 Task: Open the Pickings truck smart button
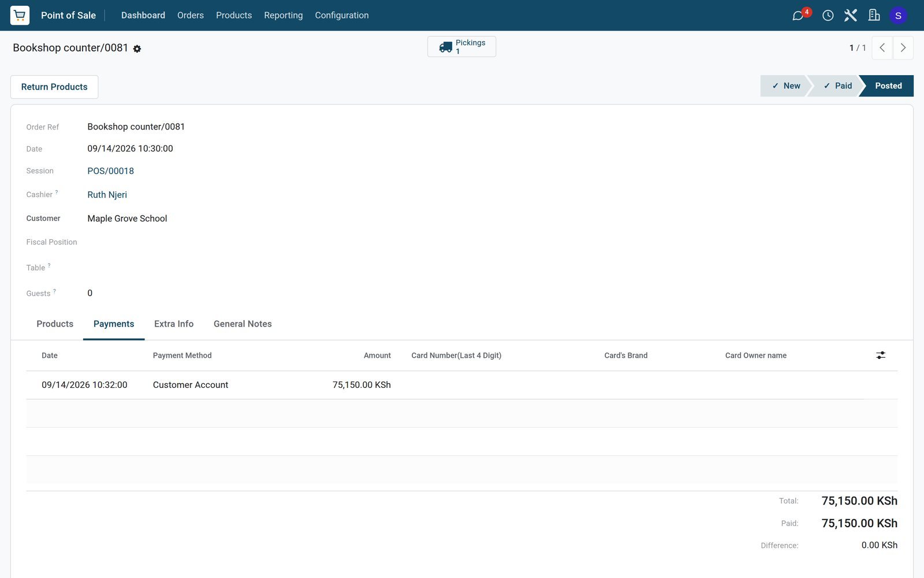click(x=461, y=47)
